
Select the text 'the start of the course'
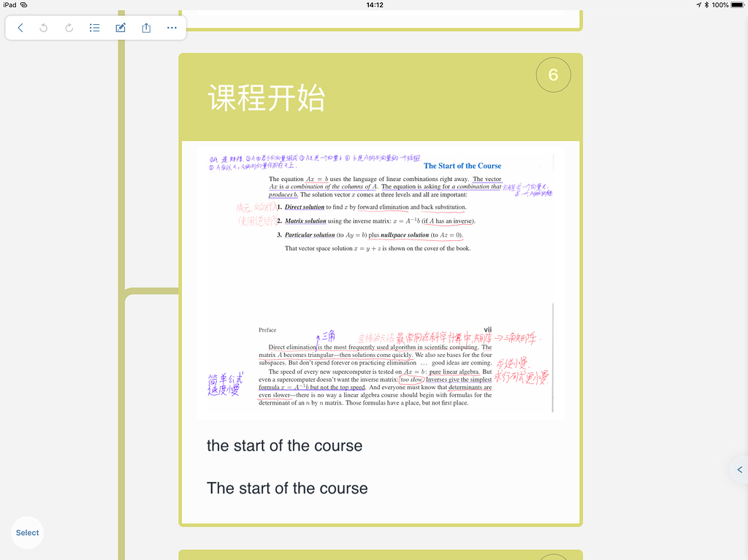[x=284, y=445]
